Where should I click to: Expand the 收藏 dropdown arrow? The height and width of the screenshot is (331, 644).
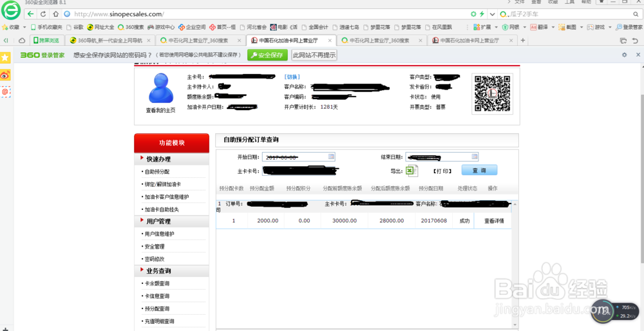24,27
